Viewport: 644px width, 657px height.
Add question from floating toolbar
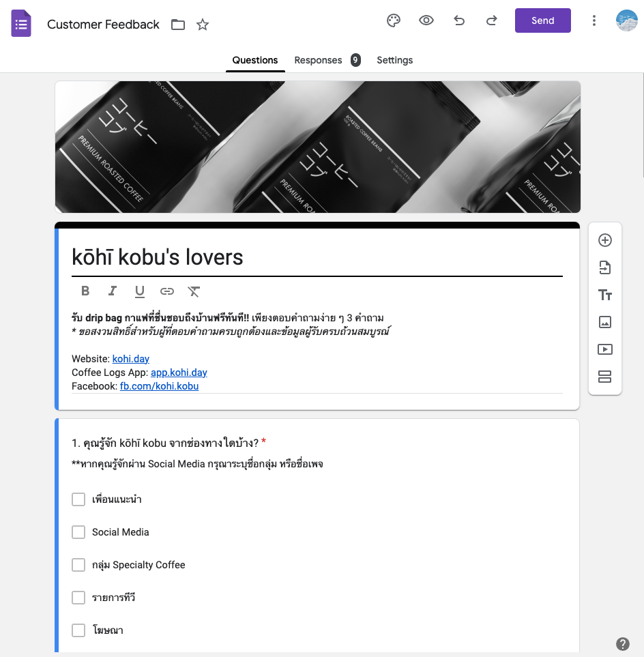click(x=604, y=240)
